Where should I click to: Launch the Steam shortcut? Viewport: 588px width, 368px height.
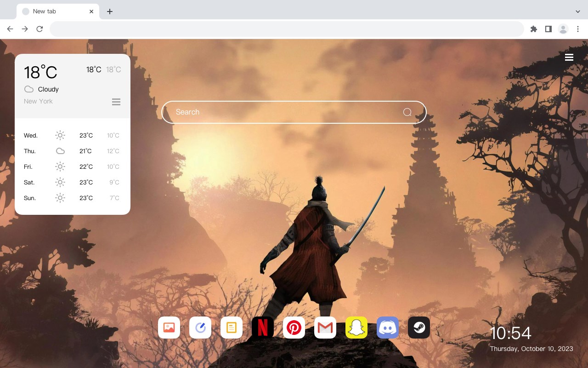[x=419, y=328]
